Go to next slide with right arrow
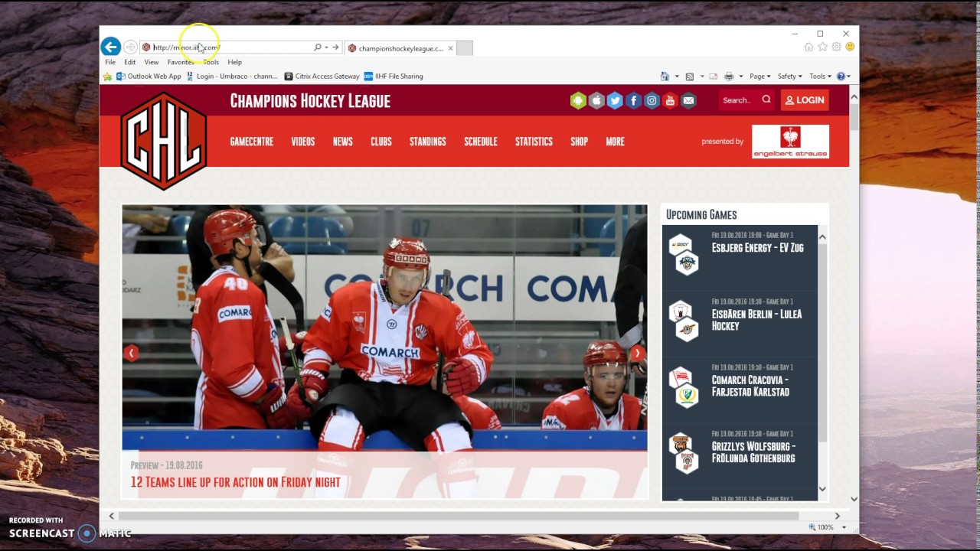The height and width of the screenshot is (551, 980). 637,353
